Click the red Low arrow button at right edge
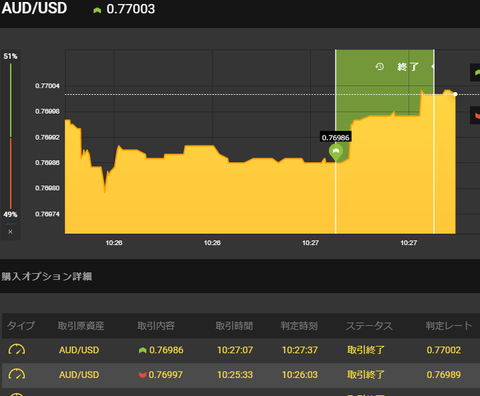The height and width of the screenshot is (396, 480). [476, 115]
